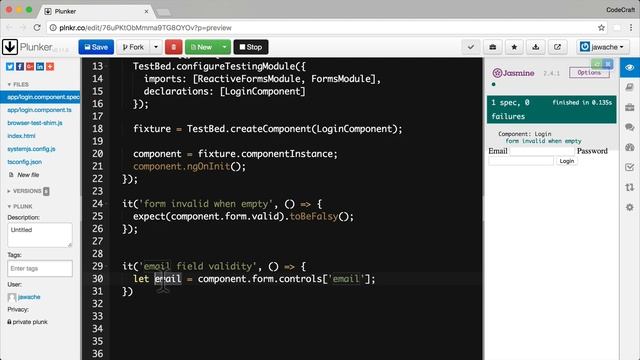This screenshot has height=360, width=640.
Task: Share on Facebook
Action: (20, 67)
